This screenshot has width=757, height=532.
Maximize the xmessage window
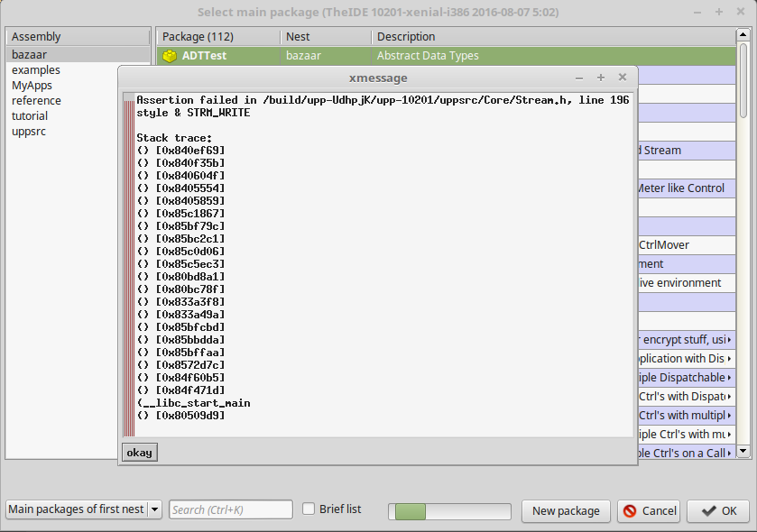[x=600, y=78]
